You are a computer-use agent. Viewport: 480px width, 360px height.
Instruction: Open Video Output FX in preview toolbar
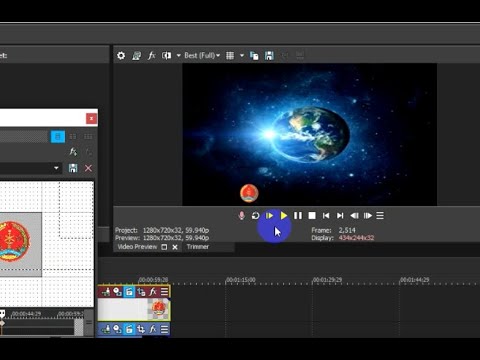tap(152, 56)
